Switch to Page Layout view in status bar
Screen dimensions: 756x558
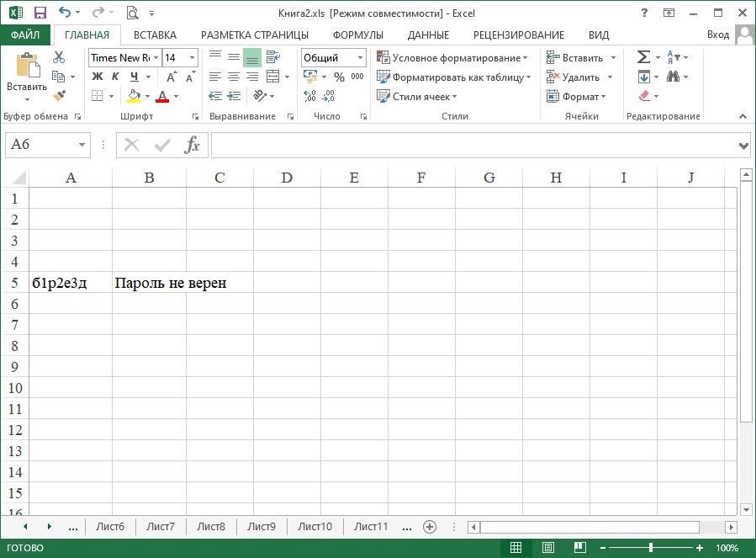(547, 547)
